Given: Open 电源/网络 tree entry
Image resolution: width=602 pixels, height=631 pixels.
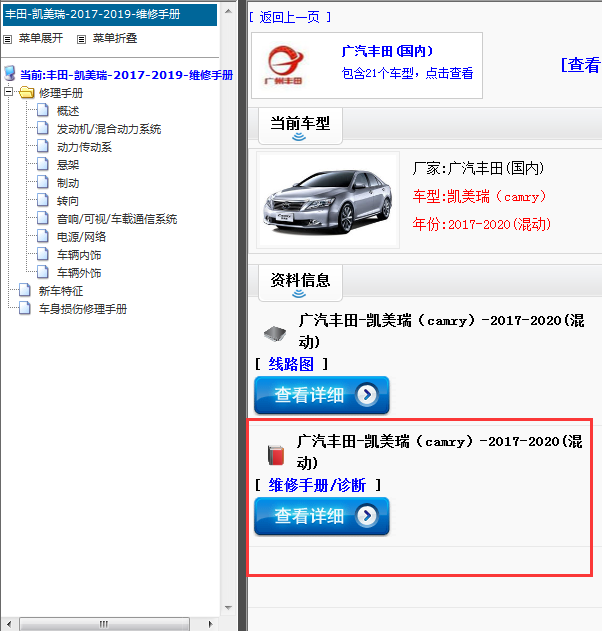Looking at the screenshot, I should point(81,237).
